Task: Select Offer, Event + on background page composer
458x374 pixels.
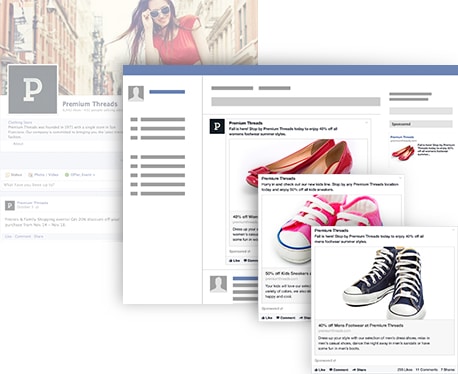Action: point(80,175)
